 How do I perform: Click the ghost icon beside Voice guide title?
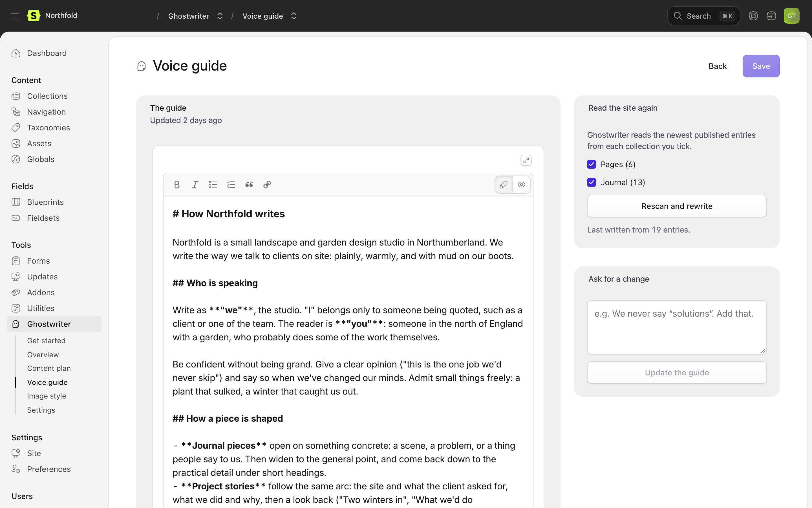click(x=142, y=66)
